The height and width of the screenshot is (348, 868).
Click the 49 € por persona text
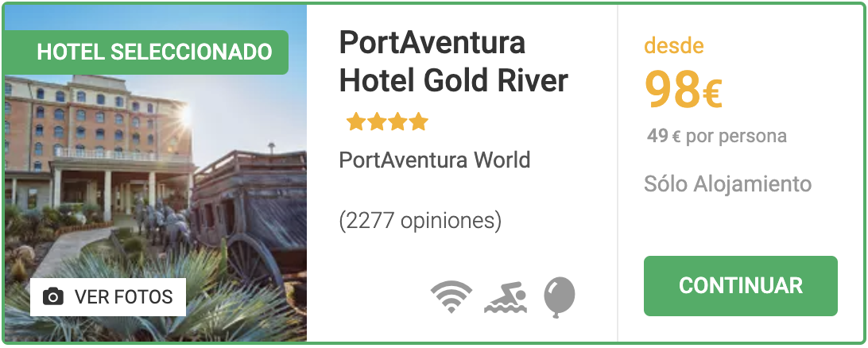tap(716, 136)
